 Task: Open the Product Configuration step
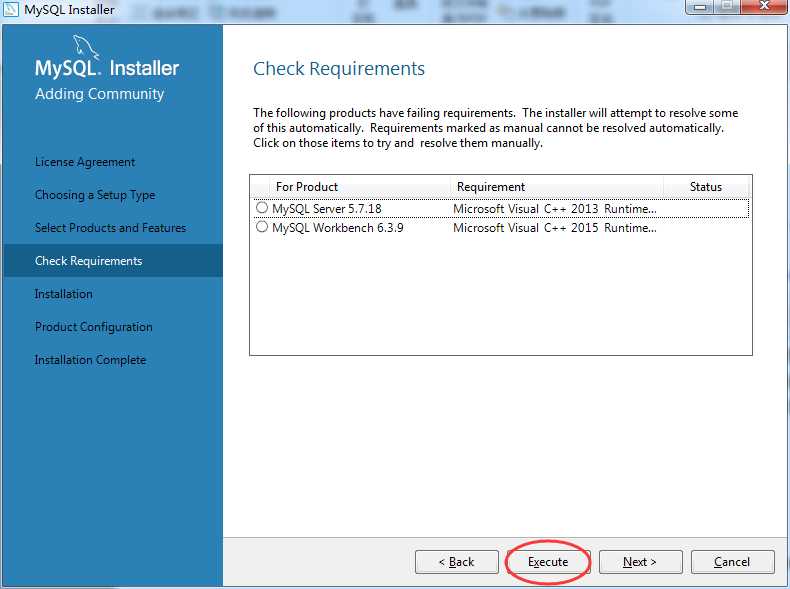[x=93, y=327]
